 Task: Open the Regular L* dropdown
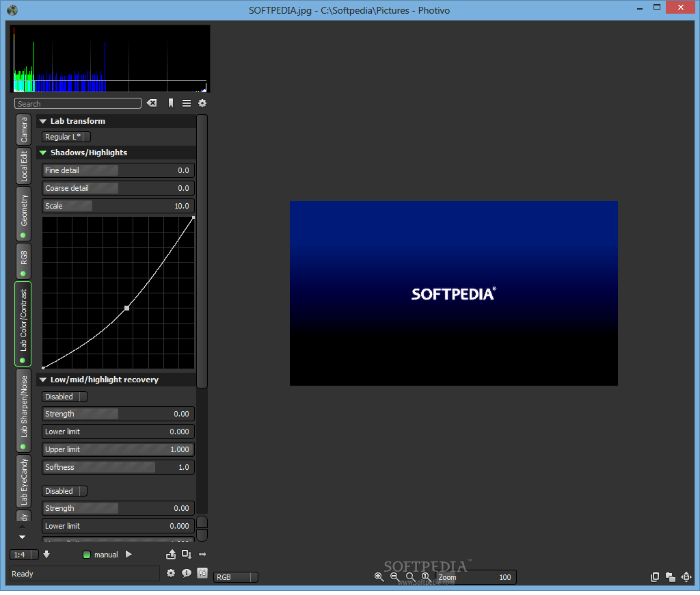pos(66,137)
